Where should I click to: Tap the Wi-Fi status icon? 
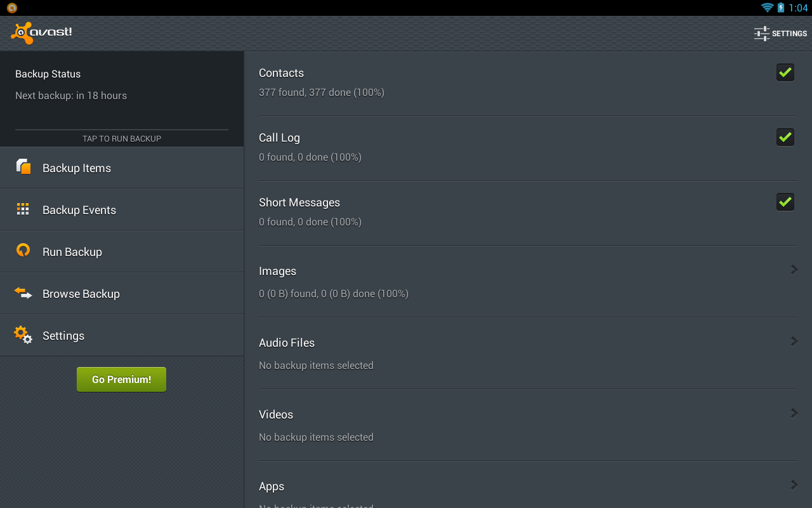pos(768,8)
